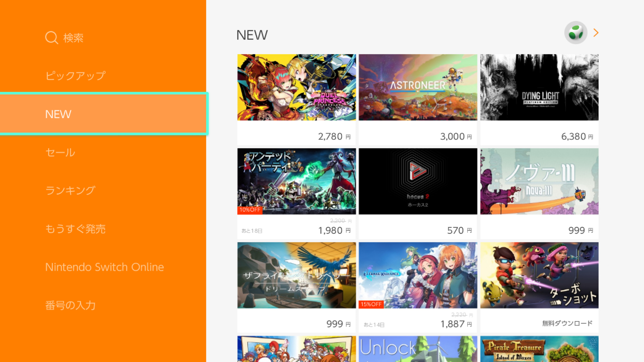
Task: Click the あと14日 remaining days label
Action: coord(374,325)
